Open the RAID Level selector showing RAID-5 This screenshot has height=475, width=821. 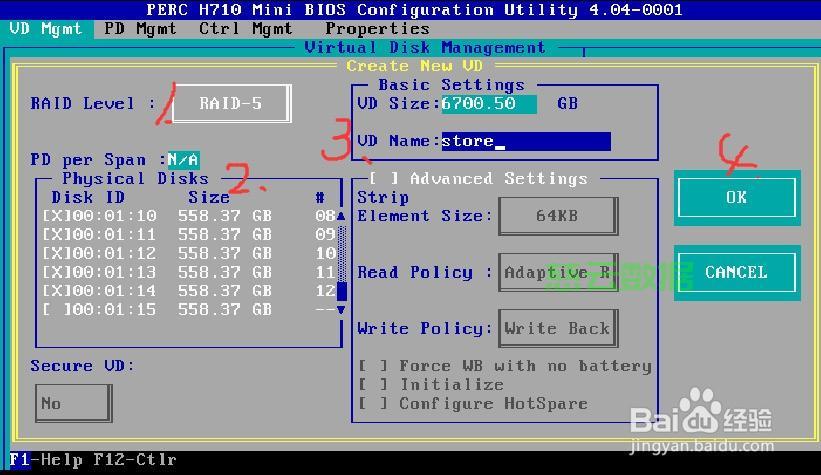pyautogui.click(x=230, y=103)
